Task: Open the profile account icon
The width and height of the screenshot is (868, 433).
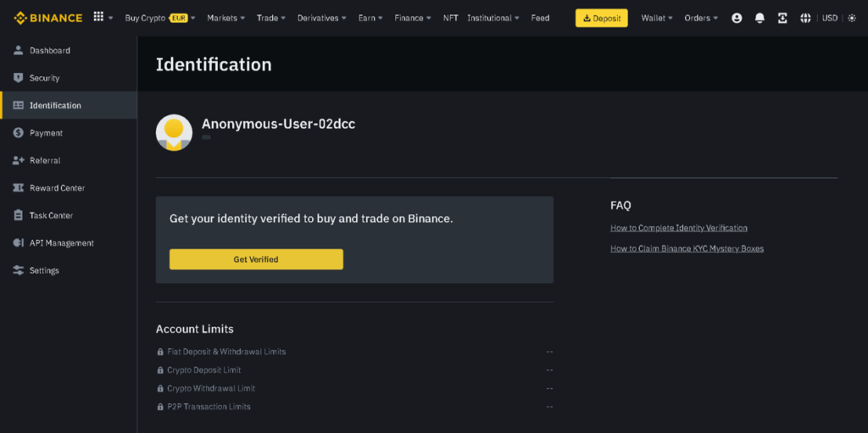Action: click(737, 18)
